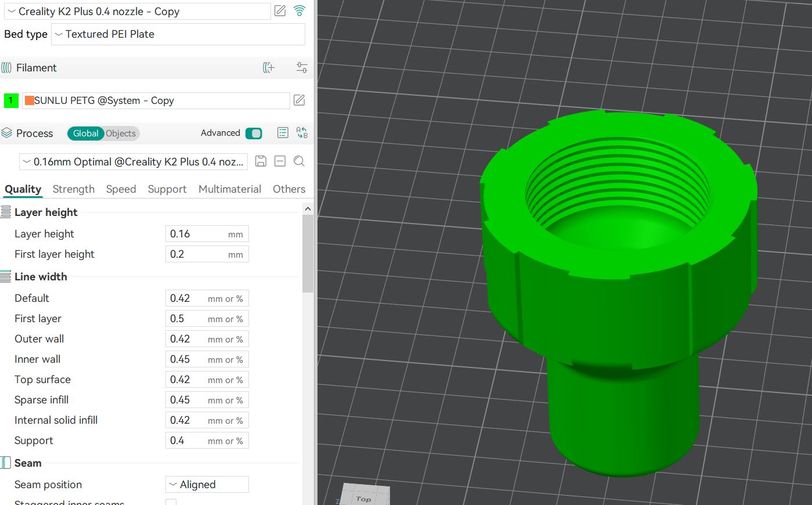The height and width of the screenshot is (505, 812).
Task: Add a filament with the plus spool icon
Action: coord(269,67)
